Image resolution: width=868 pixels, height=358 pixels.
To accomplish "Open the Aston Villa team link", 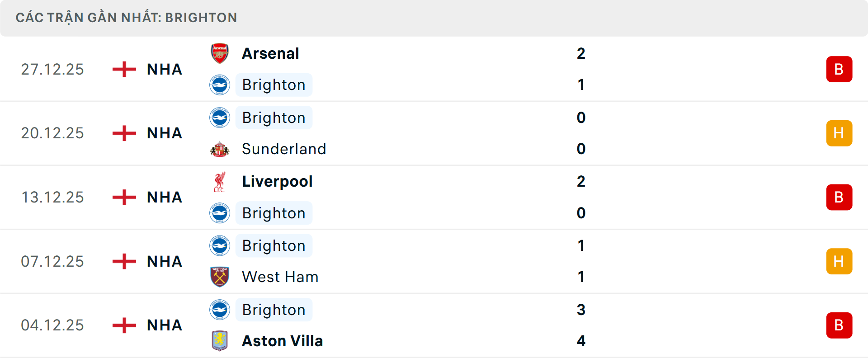I will (x=283, y=341).
